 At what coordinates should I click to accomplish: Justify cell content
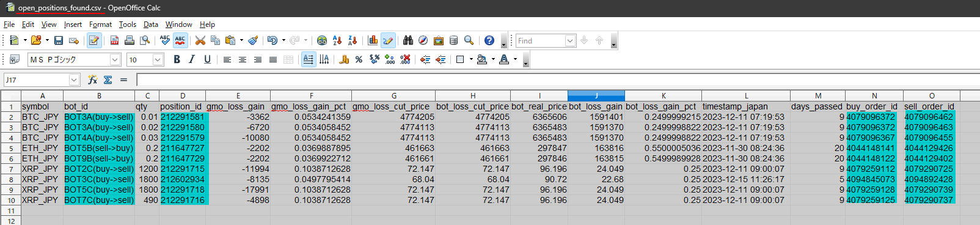click(273, 59)
